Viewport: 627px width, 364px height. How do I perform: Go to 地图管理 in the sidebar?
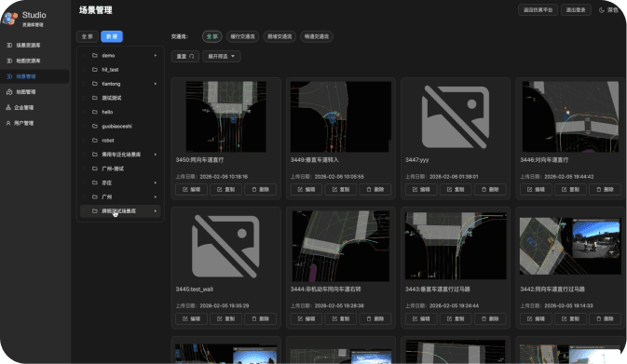[21, 92]
